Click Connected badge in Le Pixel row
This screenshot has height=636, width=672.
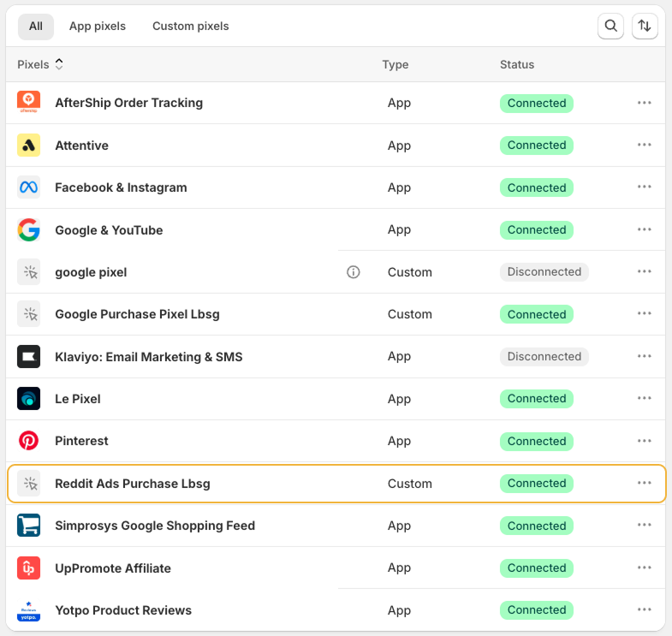[537, 399]
